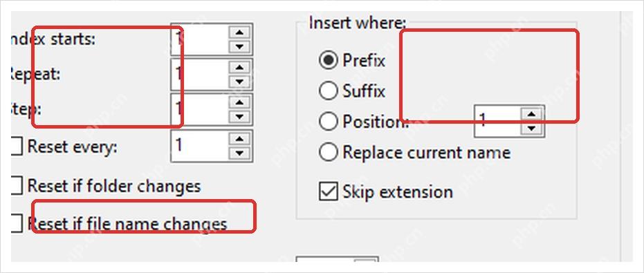Image resolution: width=644 pixels, height=273 pixels.
Task: Select the Position radio button
Action: [x=328, y=122]
